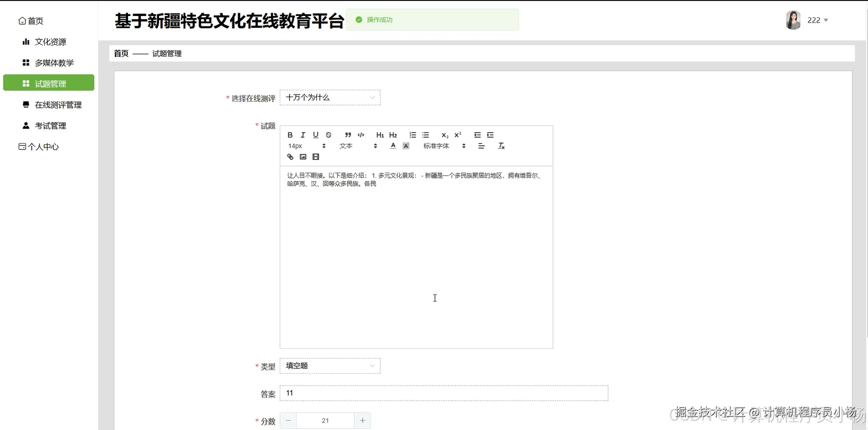Clear text formatting with the Tx button
Viewport: 868px width, 430px height.
pos(501,146)
